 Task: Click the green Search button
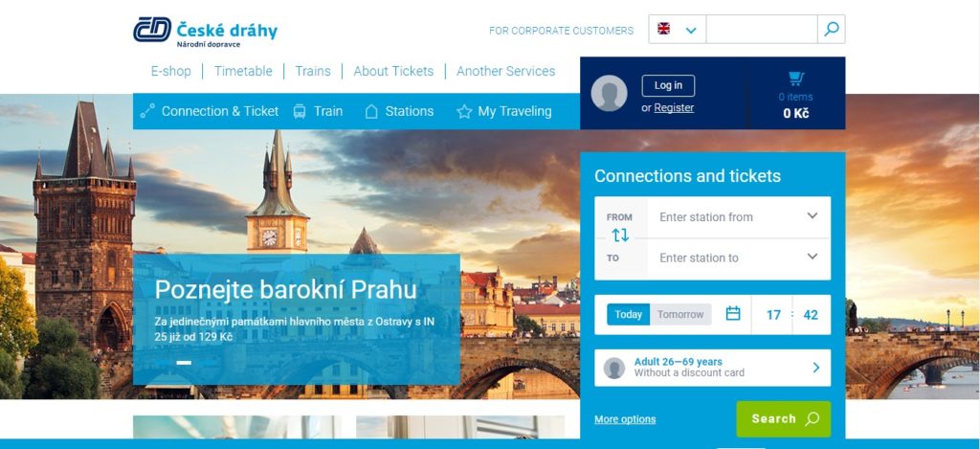click(784, 419)
